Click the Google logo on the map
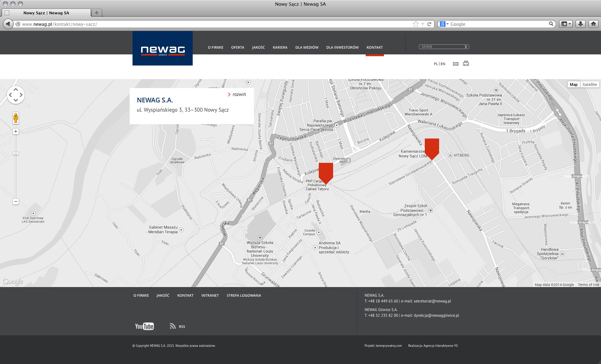The image size is (601, 364). coord(13,281)
